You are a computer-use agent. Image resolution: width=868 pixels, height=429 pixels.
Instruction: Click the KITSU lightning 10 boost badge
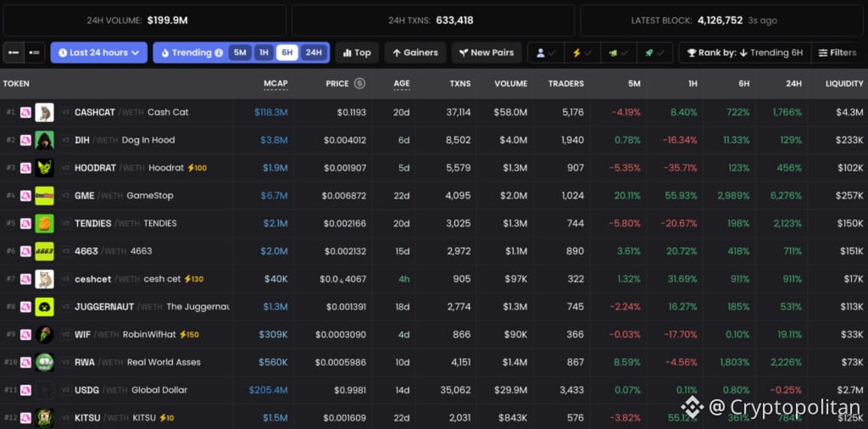(167, 417)
